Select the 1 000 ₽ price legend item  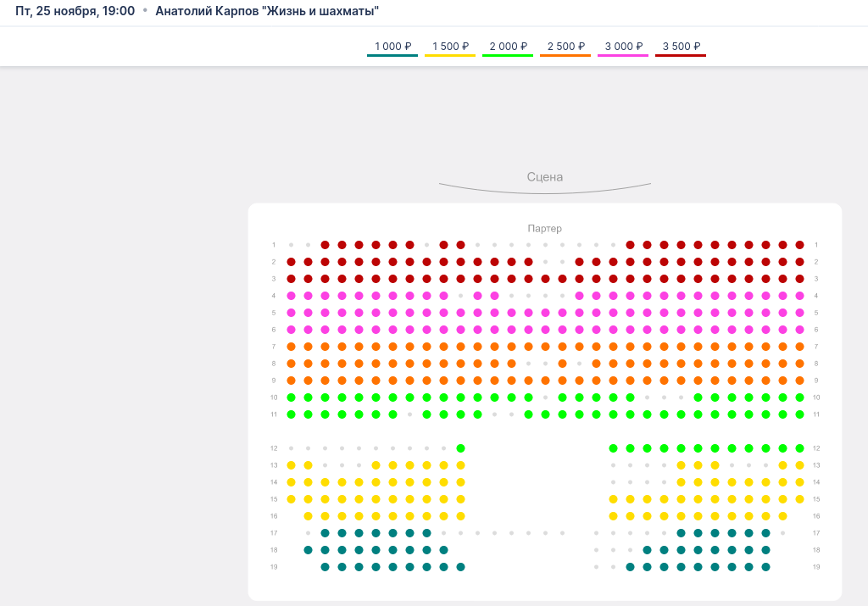(x=392, y=47)
